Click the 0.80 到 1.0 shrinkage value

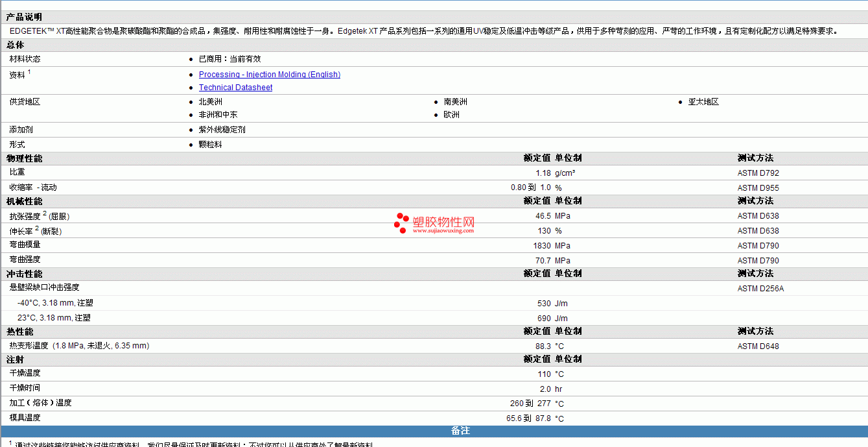click(531, 187)
